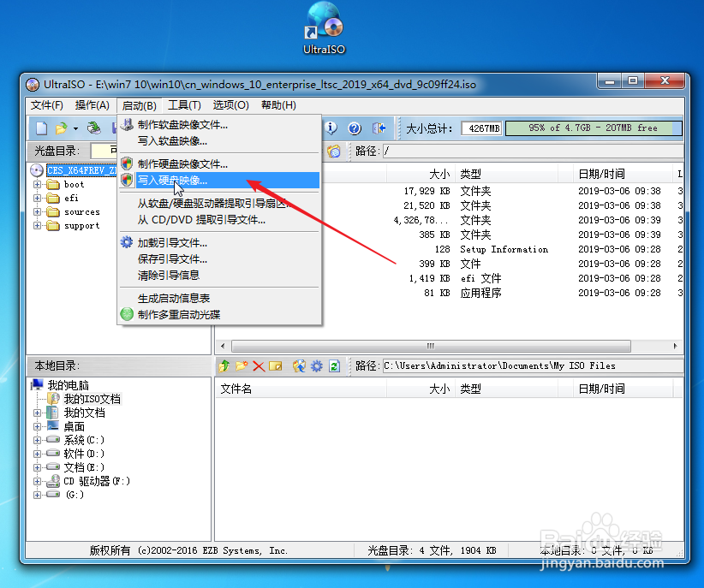Image resolution: width=704 pixels, height=588 pixels.
Task: Click the lower 文件名 column header
Action: point(301,389)
